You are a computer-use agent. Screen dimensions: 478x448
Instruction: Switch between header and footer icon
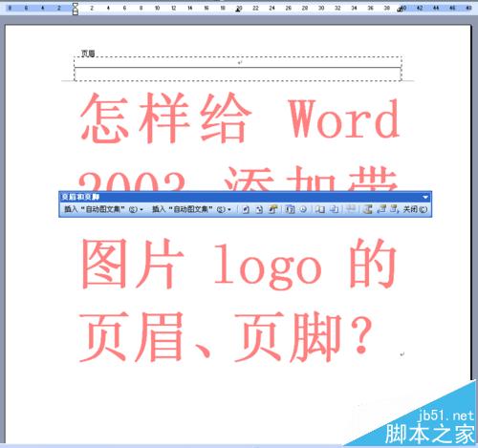coord(368,209)
